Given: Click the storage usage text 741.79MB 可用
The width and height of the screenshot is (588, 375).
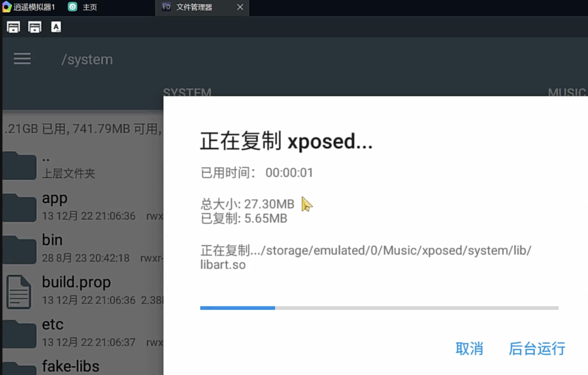Looking at the screenshot, I should pyautogui.click(x=115, y=129).
